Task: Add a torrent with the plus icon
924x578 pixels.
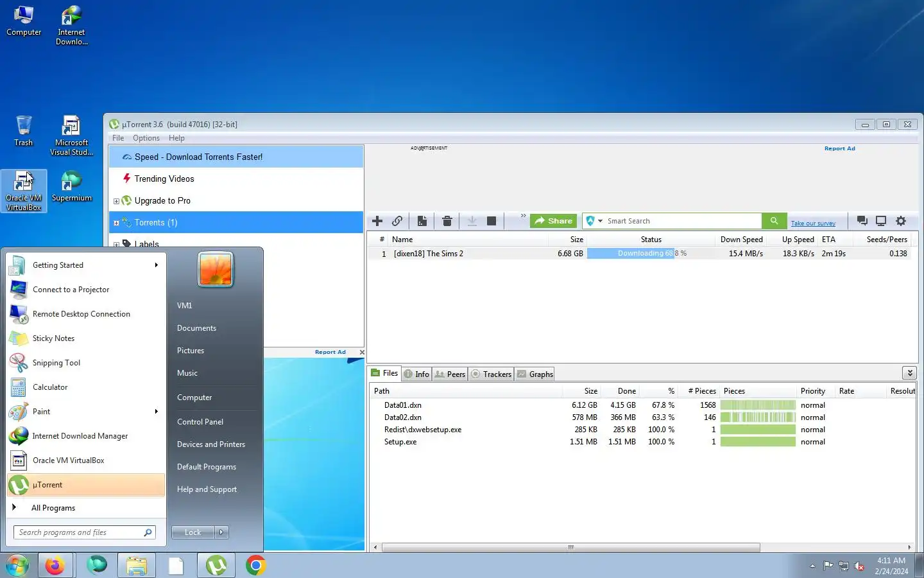Action: click(x=377, y=221)
